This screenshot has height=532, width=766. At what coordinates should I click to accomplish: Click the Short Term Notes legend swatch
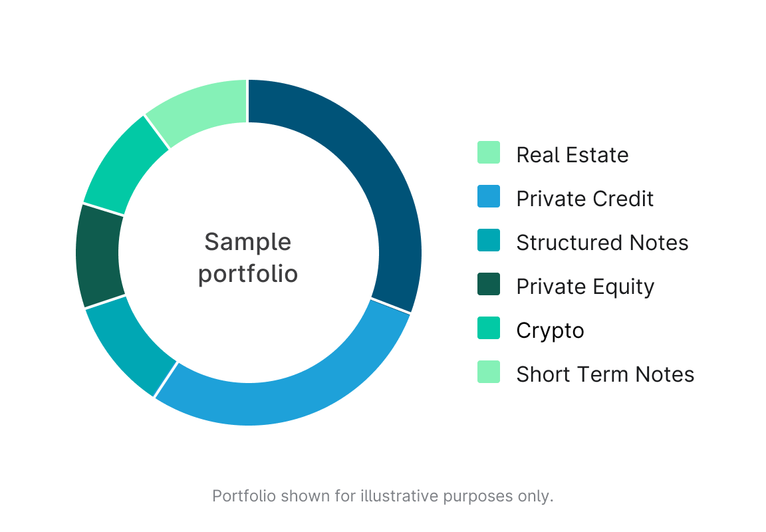pyautogui.click(x=489, y=372)
